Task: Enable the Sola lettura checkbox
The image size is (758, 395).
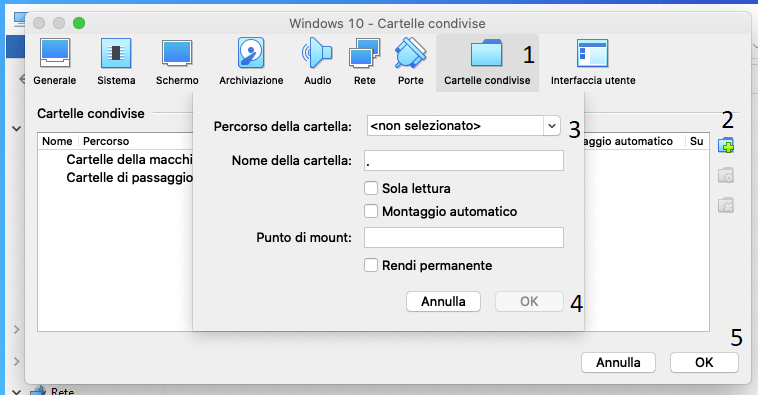Action: click(371, 188)
